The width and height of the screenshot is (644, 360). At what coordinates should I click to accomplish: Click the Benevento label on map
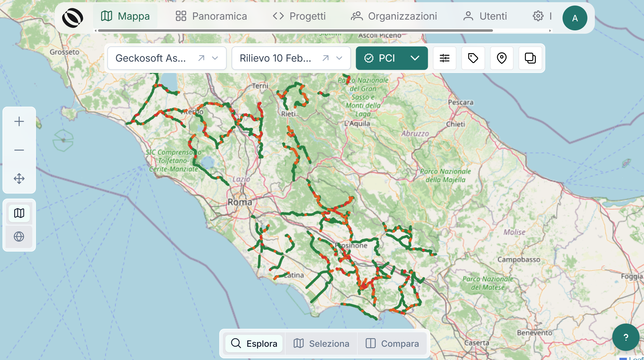point(534,333)
